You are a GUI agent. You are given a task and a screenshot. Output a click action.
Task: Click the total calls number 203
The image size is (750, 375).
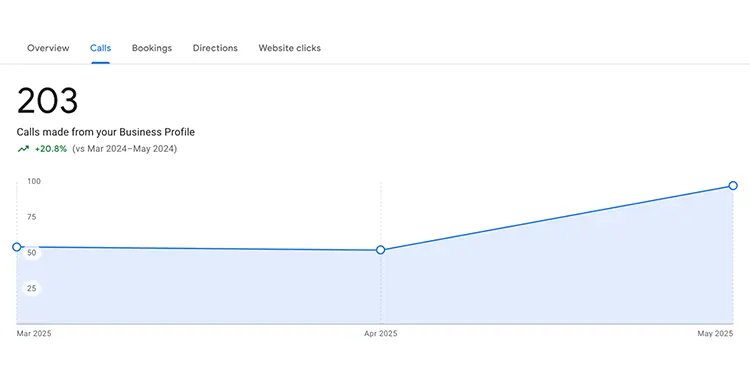click(x=47, y=101)
